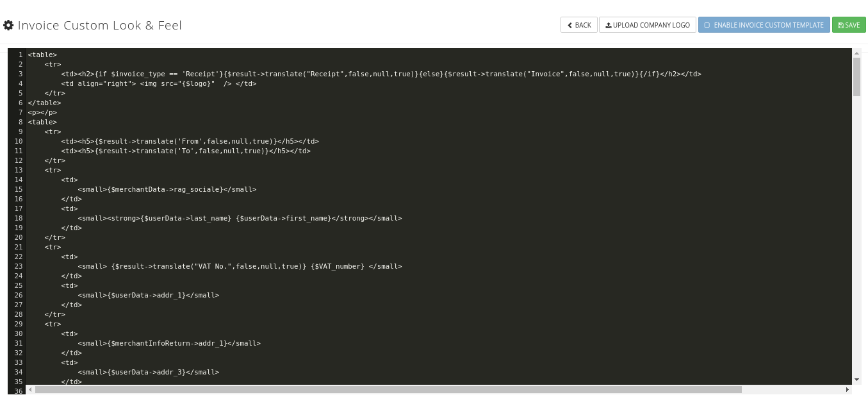Go back using the Back button
Image resolution: width=868 pixels, height=404 pixels.
pos(579,25)
